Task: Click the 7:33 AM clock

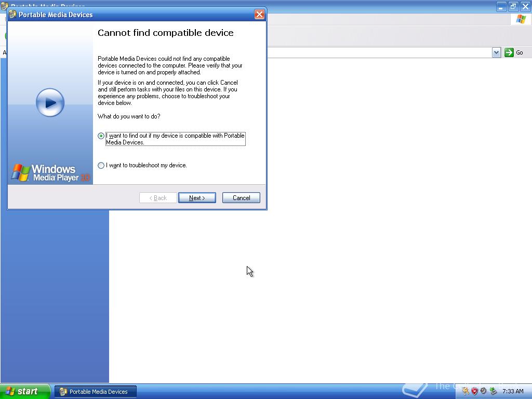Action: [513, 392]
